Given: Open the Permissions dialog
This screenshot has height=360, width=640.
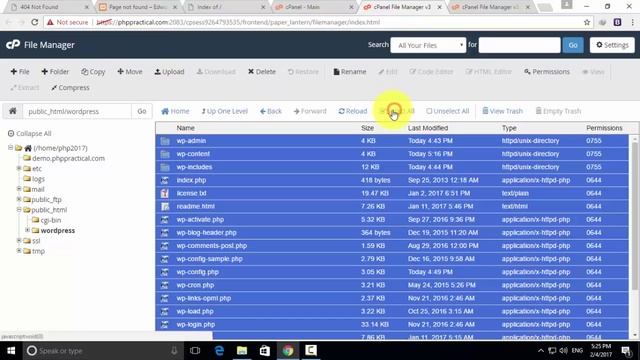Looking at the screenshot, I should [547, 72].
